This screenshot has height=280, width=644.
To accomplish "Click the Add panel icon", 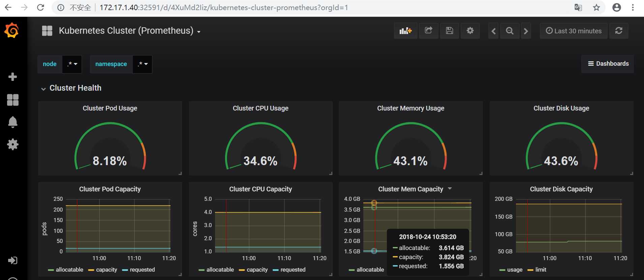I will [405, 31].
